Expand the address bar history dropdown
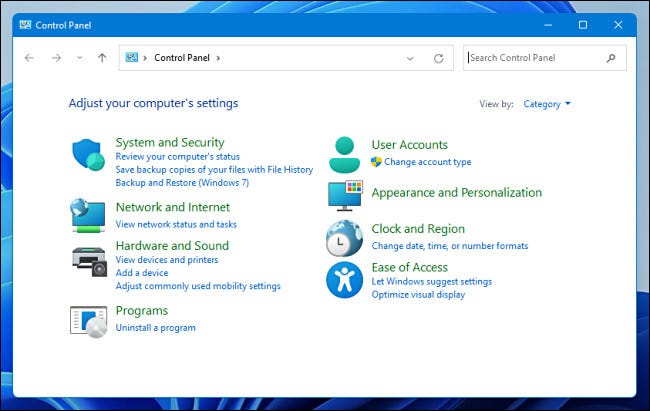The height and width of the screenshot is (411, 650). point(410,58)
